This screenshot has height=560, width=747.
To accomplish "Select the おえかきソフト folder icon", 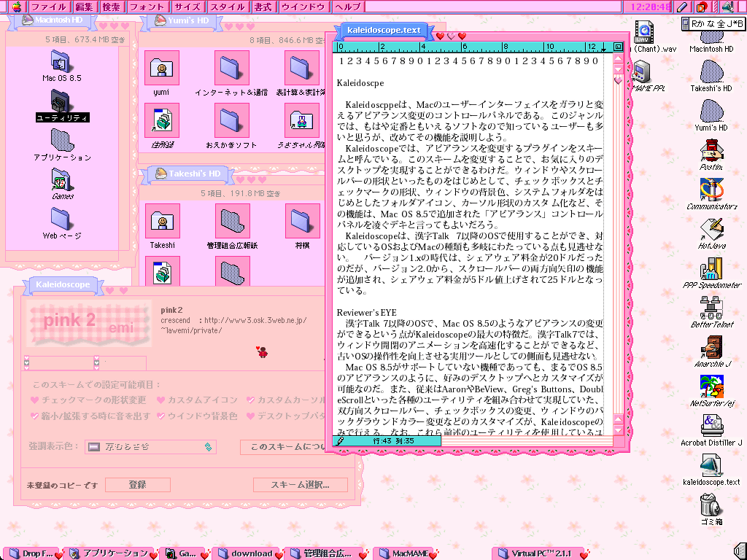I will pyautogui.click(x=231, y=121).
